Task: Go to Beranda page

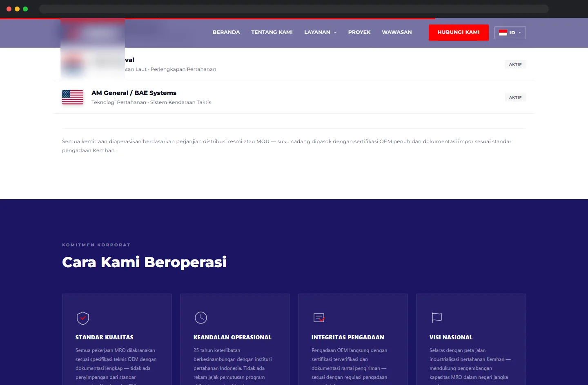Action: tap(226, 32)
